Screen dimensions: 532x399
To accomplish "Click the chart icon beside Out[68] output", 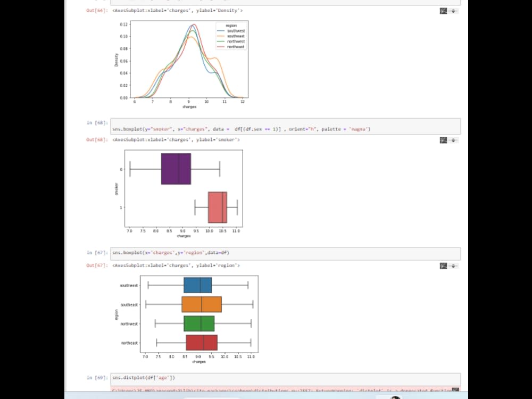I will (x=443, y=140).
